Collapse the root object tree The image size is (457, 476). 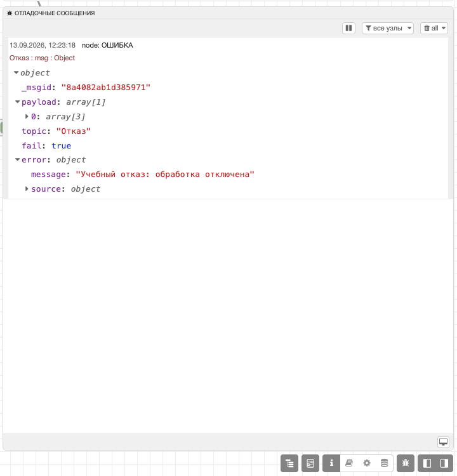click(17, 73)
